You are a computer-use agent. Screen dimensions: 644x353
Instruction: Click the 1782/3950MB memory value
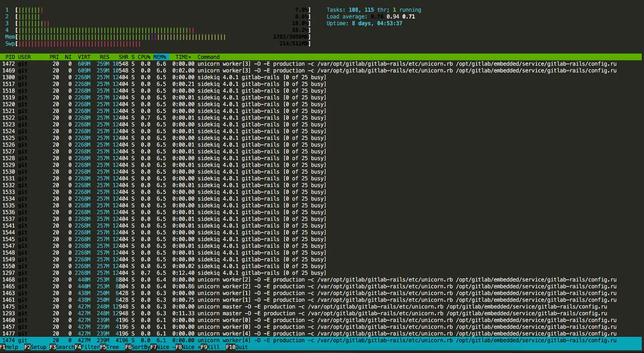point(290,37)
